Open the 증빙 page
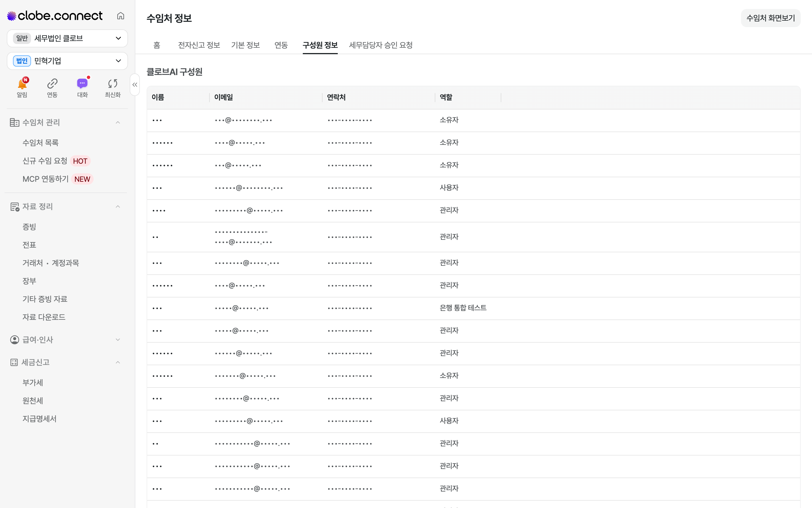The image size is (812, 508). tap(29, 227)
